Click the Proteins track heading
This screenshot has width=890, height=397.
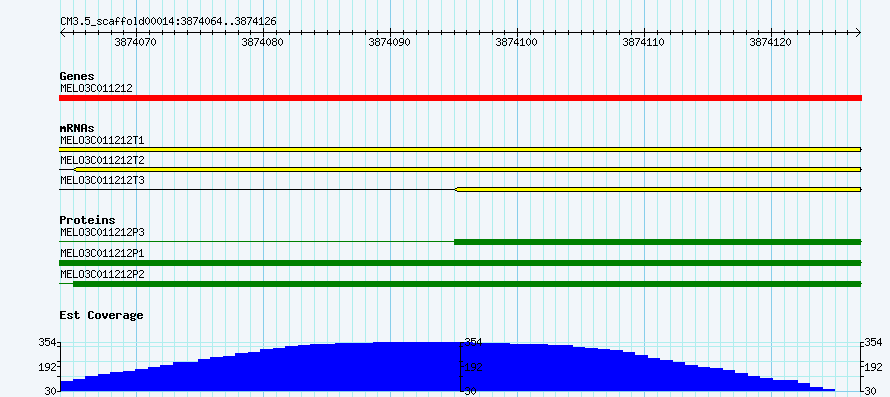pos(87,220)
